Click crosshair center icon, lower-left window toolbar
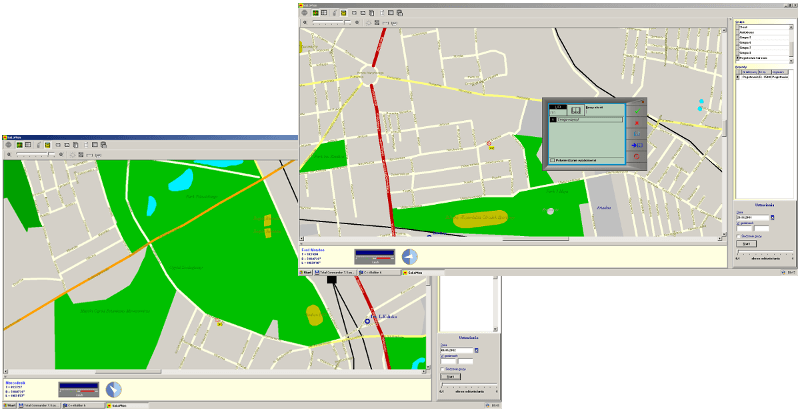Image resolution: width=800 pixels, height=410 pixels. [x=72, y=155]
